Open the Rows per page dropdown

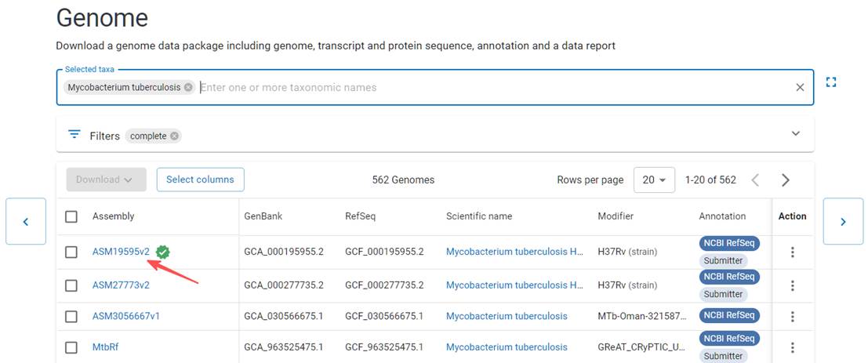pyautogui.click(x=654, y=180)
